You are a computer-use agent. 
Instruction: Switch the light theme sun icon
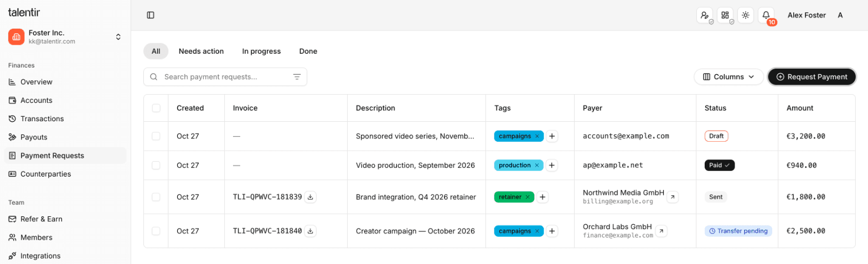[746, 15]
